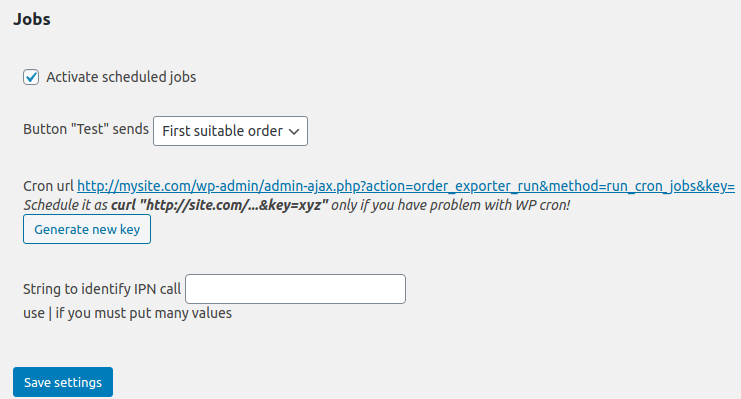The width and height of the screenshot is (741, 399).
Task: Focus the String to identify IPN call field
Action: pyautogui.click(x=295, y=289)
